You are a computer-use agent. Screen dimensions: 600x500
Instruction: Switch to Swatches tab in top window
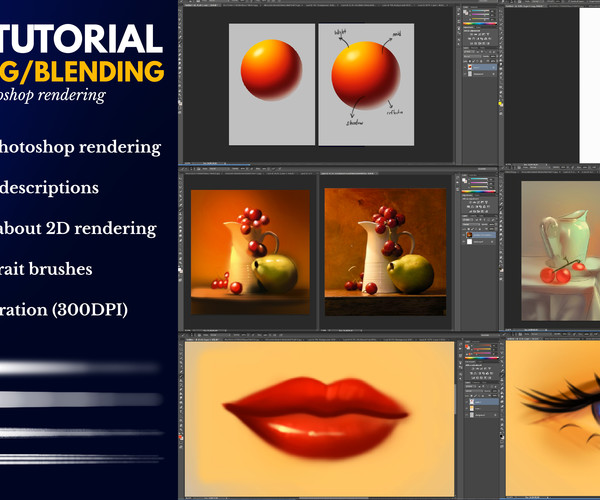[474, 7]
